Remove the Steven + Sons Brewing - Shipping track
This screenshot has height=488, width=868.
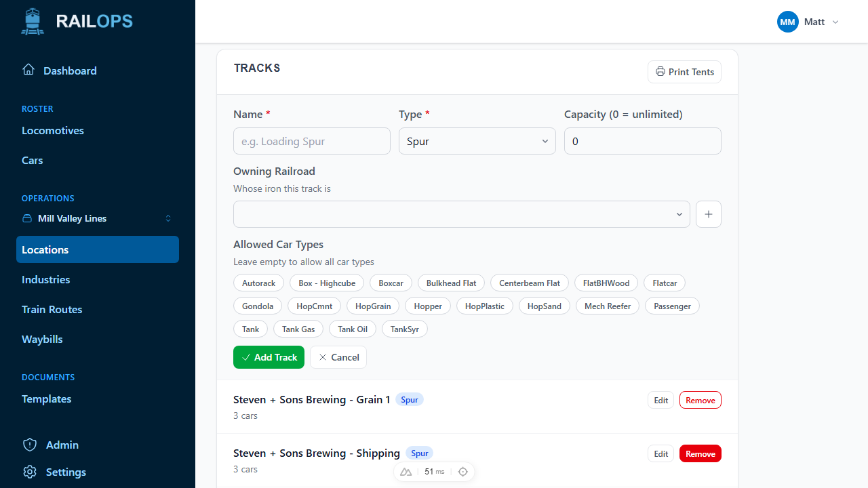(x=701, y=453)
